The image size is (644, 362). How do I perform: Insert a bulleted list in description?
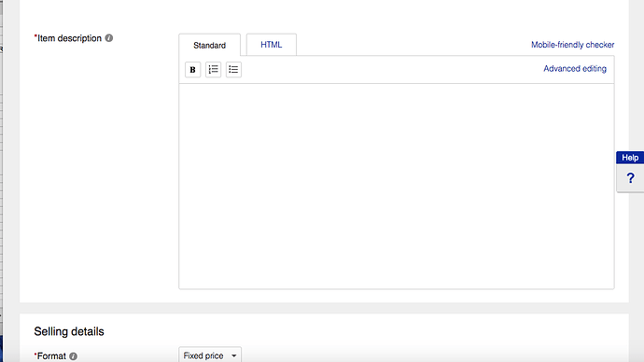[x=233, y=69]
